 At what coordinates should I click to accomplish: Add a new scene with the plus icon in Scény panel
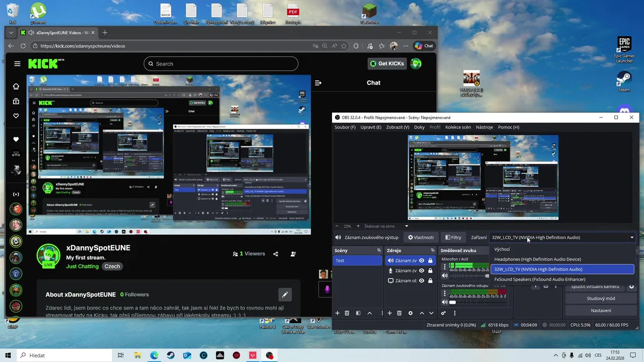[x=338, y=313]
